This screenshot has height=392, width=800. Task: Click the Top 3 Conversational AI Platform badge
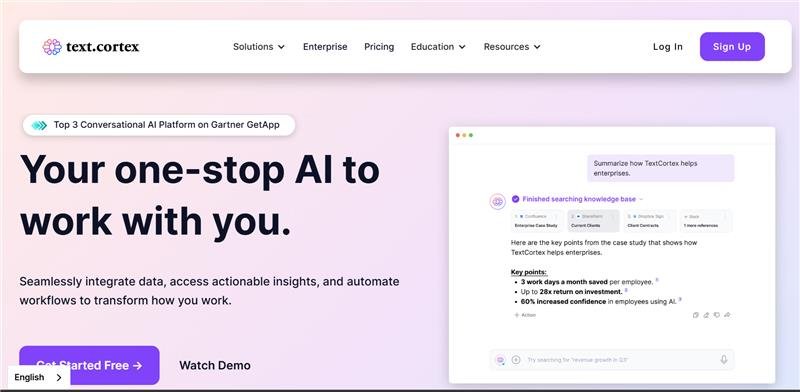point(159,125)
